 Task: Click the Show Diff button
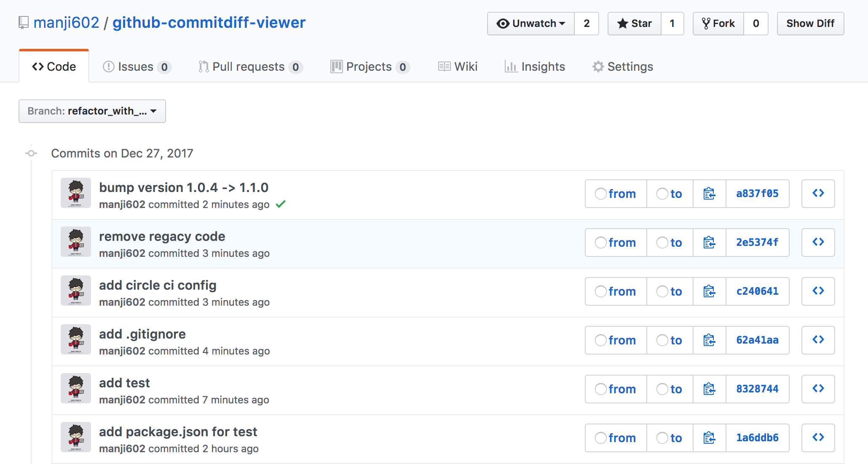[810, 24]
